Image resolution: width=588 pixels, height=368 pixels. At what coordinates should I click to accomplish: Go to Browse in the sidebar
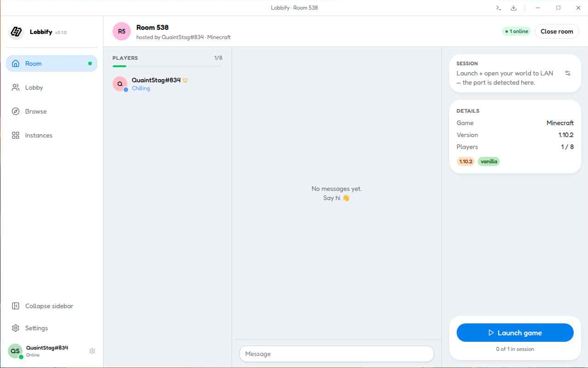(51, 111)
